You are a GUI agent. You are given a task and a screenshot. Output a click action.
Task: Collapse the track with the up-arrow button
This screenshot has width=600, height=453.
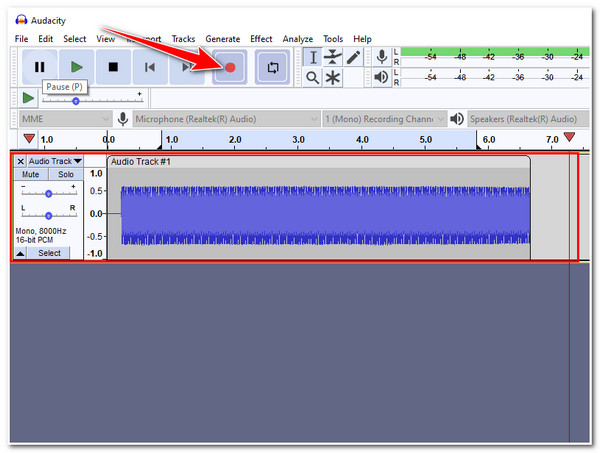pos(20,253)
